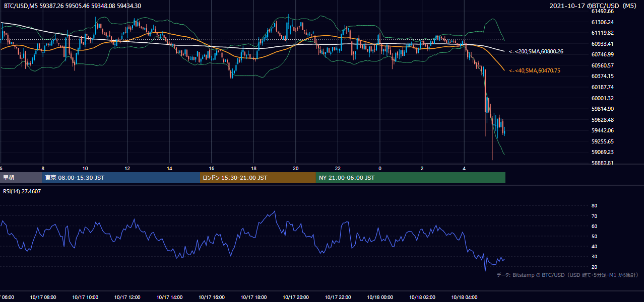Click the hour label 16 under the price chart
Image resolution: width=644 pixels, height=302 pixels.
212,168
